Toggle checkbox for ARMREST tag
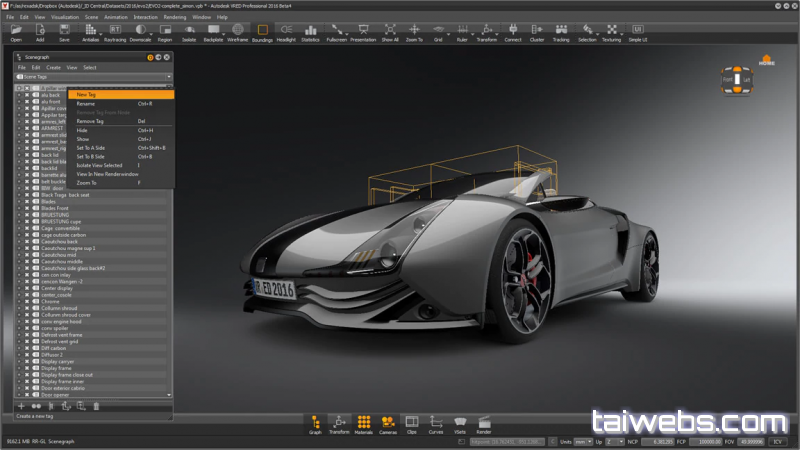 tap(27, 128)
